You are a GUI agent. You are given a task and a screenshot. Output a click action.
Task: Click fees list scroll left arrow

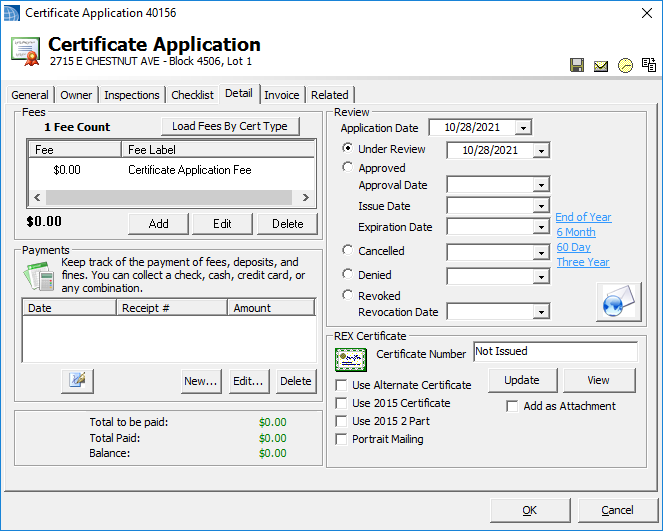pos(37,197)
